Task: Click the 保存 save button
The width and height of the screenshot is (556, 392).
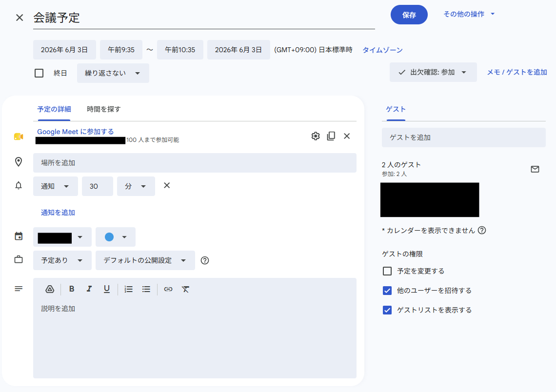Action: 409,15
